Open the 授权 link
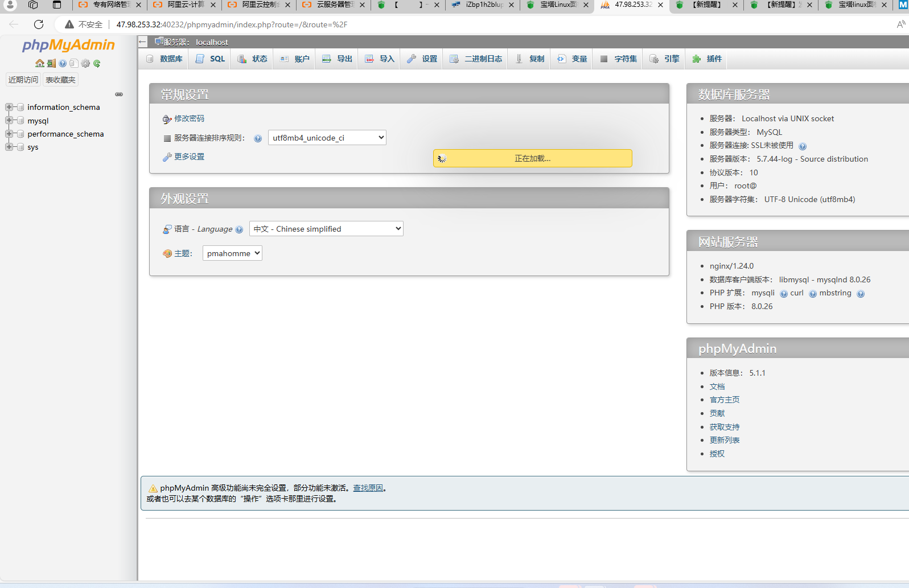909x588 pixels. pyautogui.click(x=717, y=454)
